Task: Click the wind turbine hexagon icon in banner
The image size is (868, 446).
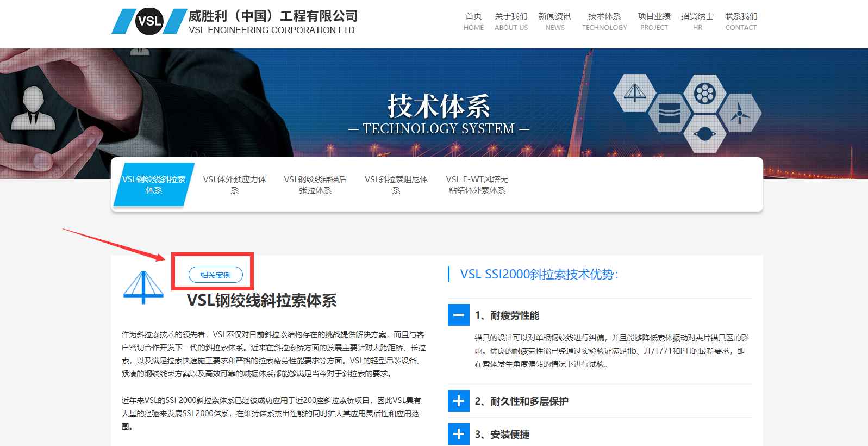Action: click(739, 114)
